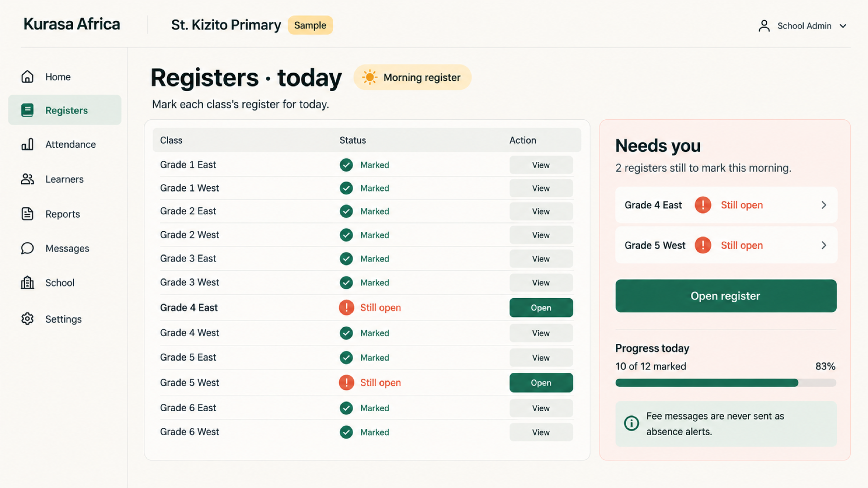Go to Home in the sidebar

click(65, 77)
